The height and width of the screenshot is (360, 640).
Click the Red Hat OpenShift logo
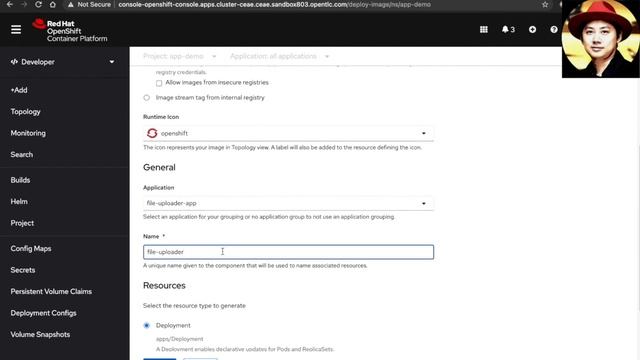tap(70, 31)
